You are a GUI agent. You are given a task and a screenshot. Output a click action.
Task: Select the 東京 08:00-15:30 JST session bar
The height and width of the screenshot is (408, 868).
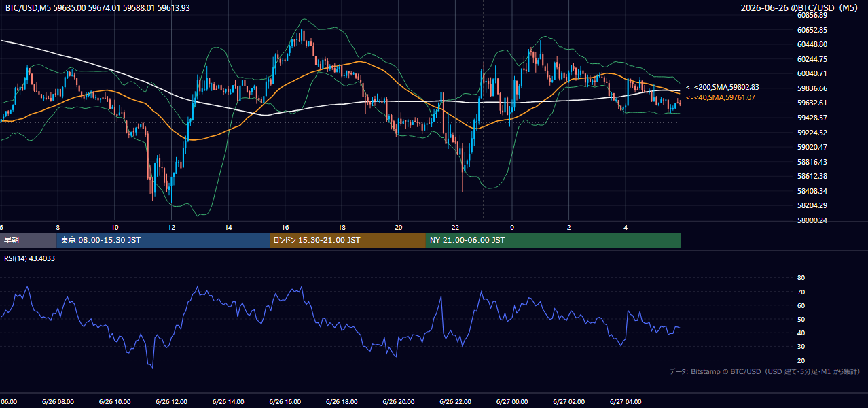(163, 240)
